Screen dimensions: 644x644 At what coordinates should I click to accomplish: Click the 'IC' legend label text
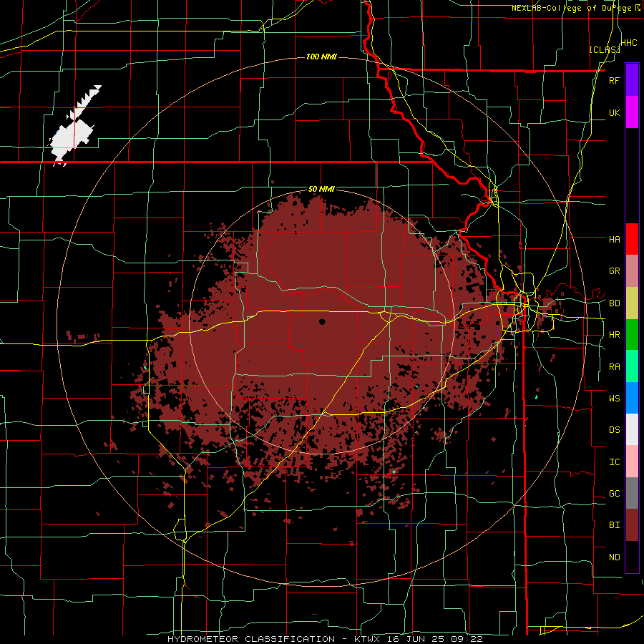[614, 462]
